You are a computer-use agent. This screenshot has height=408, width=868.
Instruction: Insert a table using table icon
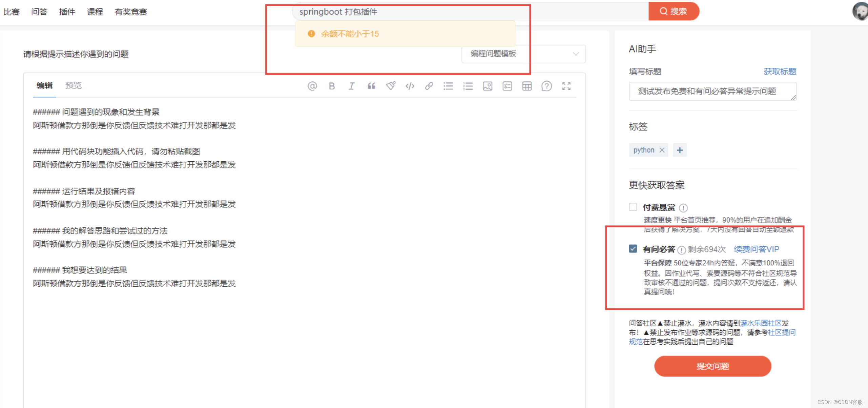[527, 86]
